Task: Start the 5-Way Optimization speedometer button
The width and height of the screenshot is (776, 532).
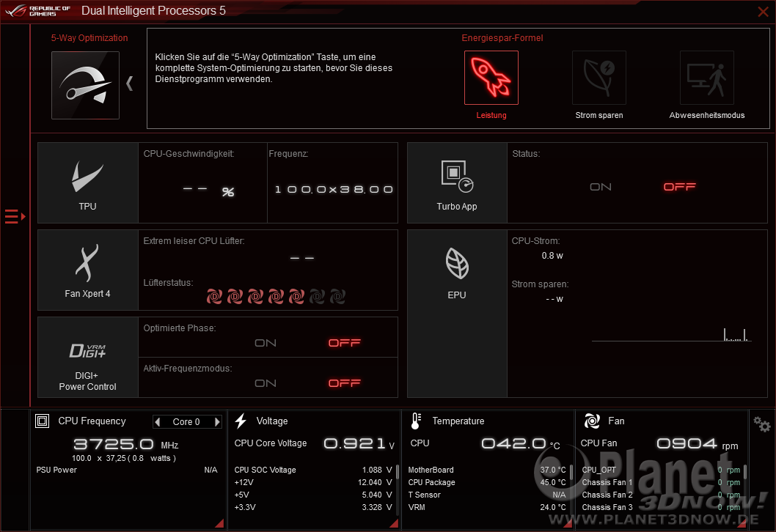Action: point(85,85)
